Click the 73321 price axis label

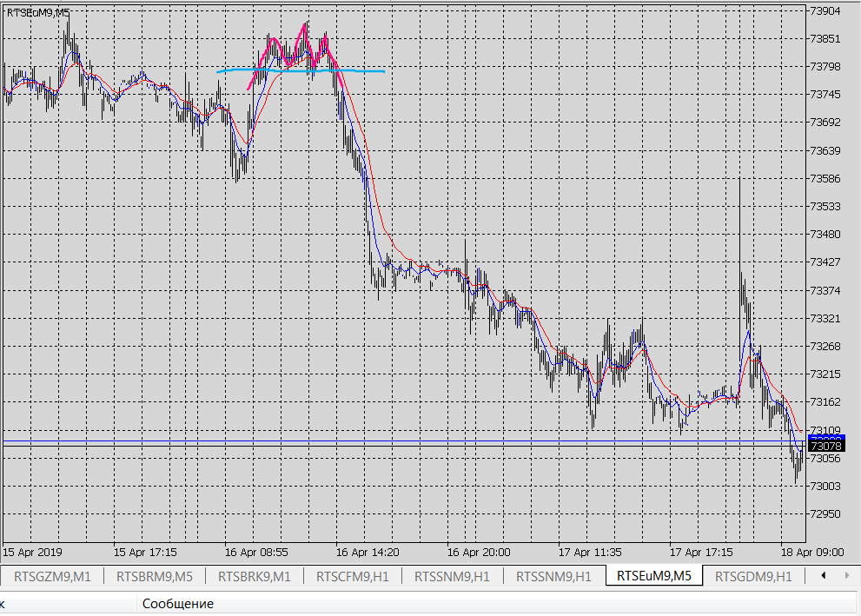(x=825, y=319)
